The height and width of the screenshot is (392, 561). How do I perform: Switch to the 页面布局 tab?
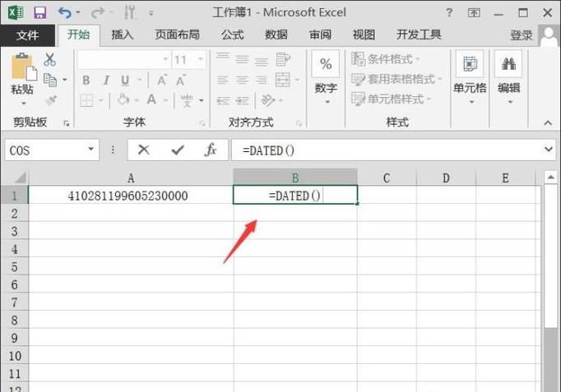click(x=178, y=35)
